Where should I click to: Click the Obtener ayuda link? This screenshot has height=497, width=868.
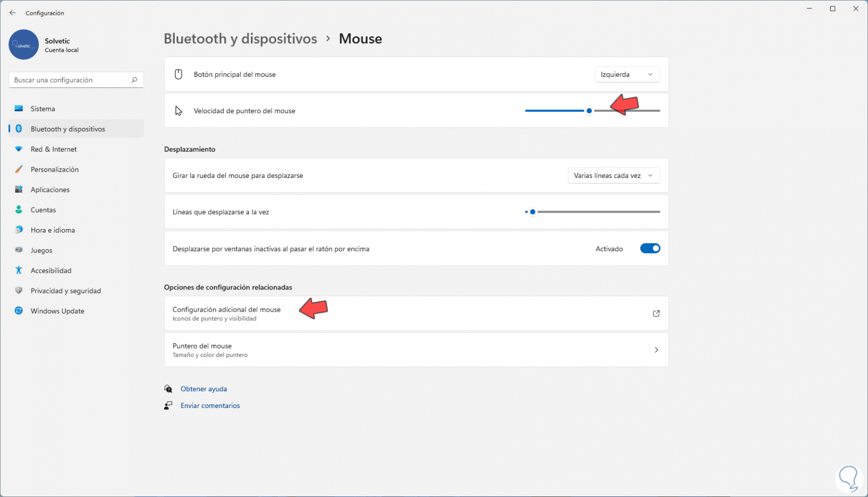click(204, 389)
